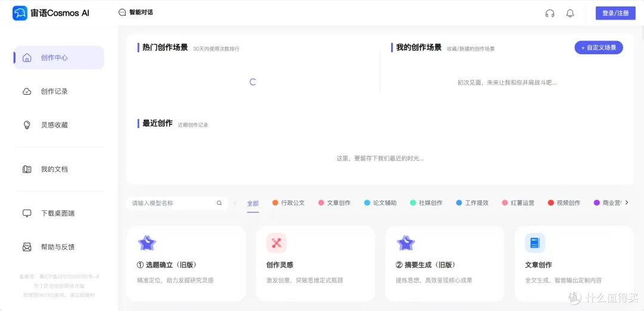The height and width of the screenshot is (311, 644).
Task: Click the 灵感收藏 lightbulb icon
Action: (27, 125)
